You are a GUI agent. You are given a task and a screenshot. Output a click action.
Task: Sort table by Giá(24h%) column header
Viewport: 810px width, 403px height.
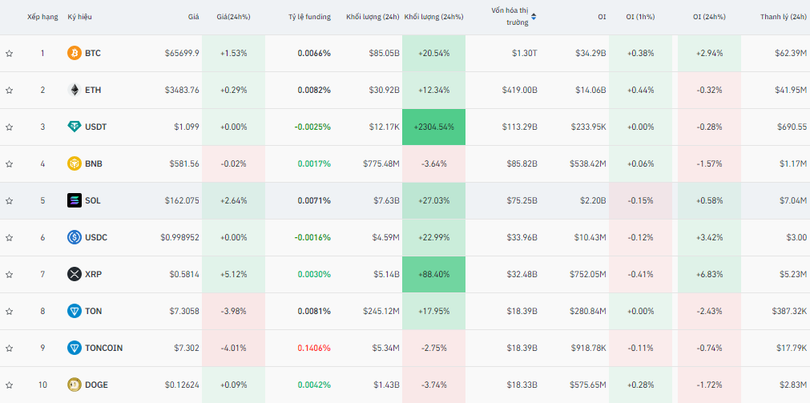[x=234, y=17]
